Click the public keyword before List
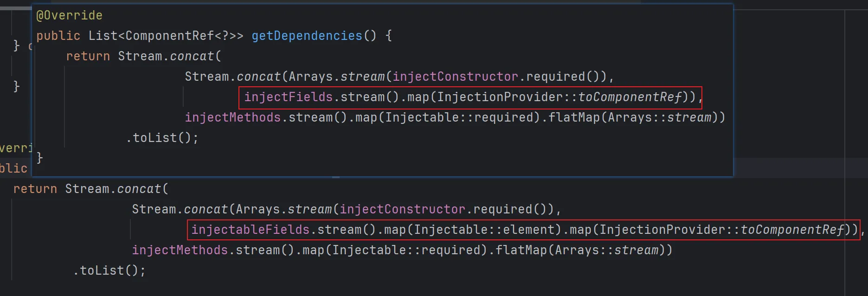The width and height of the screenshot is (868, 296). (x=58, y=36)
